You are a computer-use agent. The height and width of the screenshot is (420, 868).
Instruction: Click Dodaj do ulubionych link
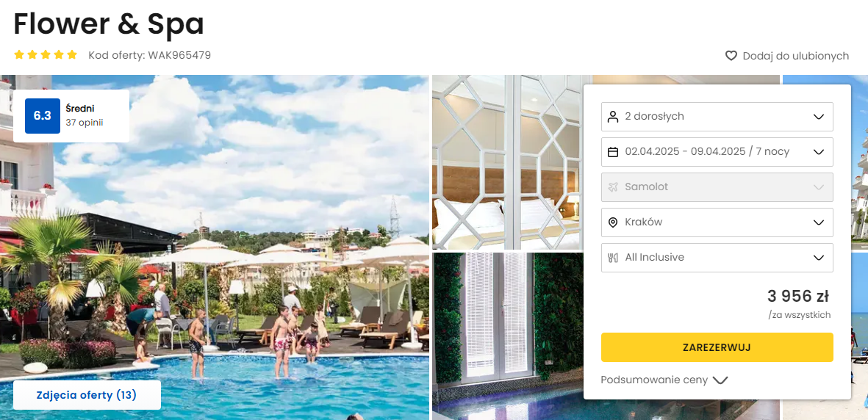[x=795, y=56]
